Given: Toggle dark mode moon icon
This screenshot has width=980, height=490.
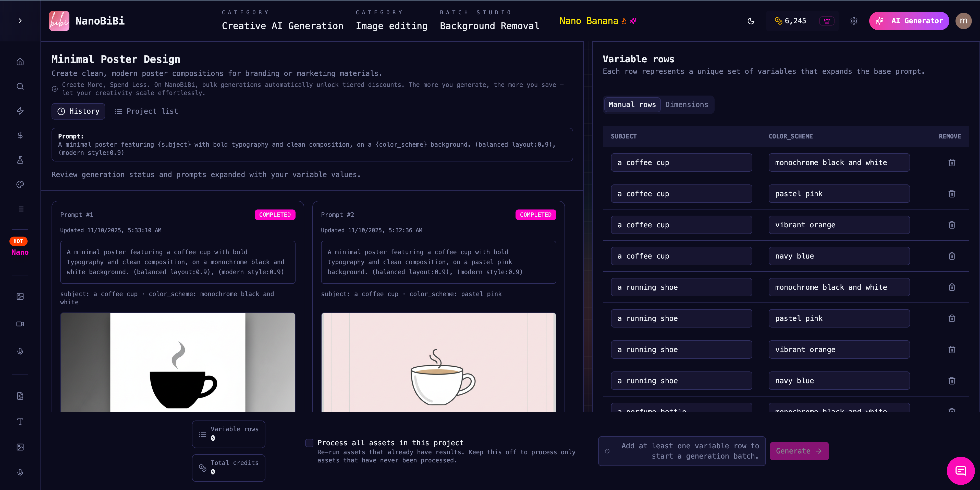Looking at the screenshot, I should click(x=751, y=21).
